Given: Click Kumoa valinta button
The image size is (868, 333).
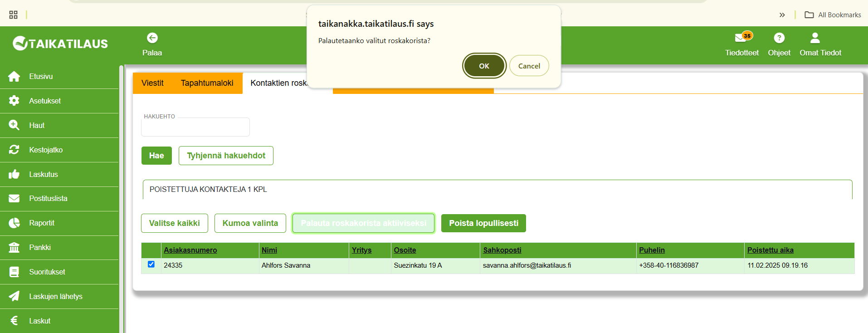Looking at the screenshot, I should pyautogui.click(x=250, y=223).
